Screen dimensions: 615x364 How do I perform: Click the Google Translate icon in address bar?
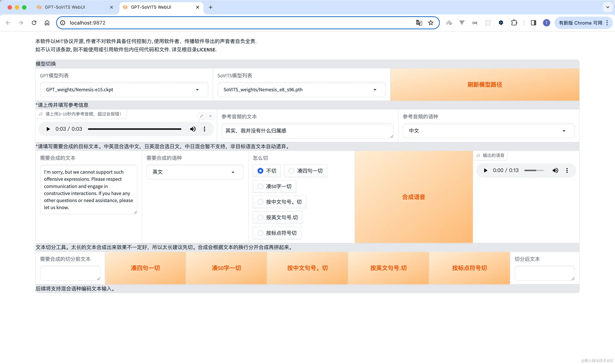(419, 23)
